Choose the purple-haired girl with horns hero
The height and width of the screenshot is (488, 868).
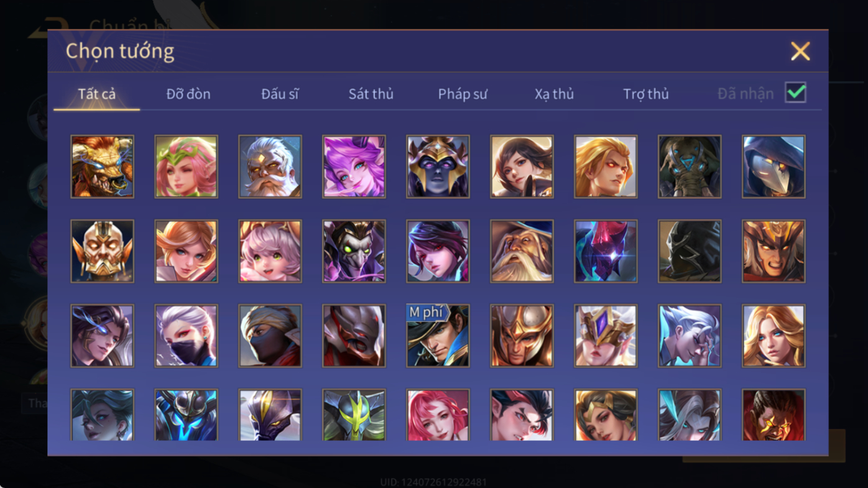click(354, 167)
